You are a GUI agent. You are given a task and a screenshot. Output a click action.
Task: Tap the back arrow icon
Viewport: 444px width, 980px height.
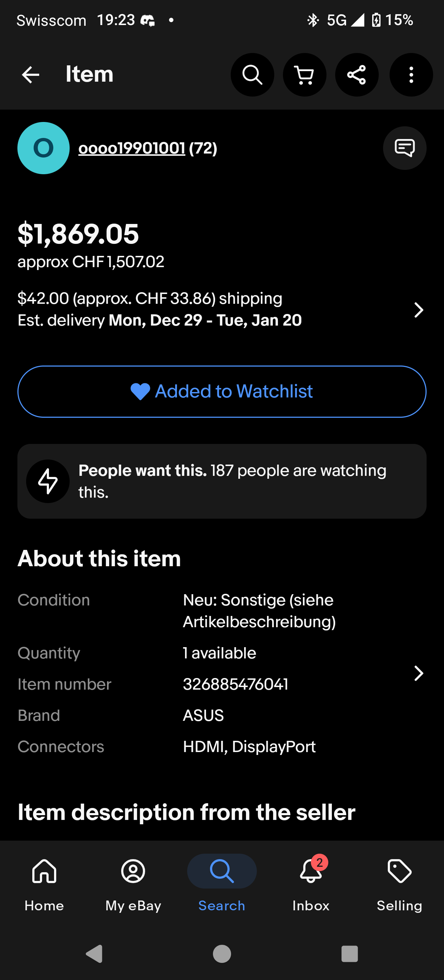(x=31, y=74)
